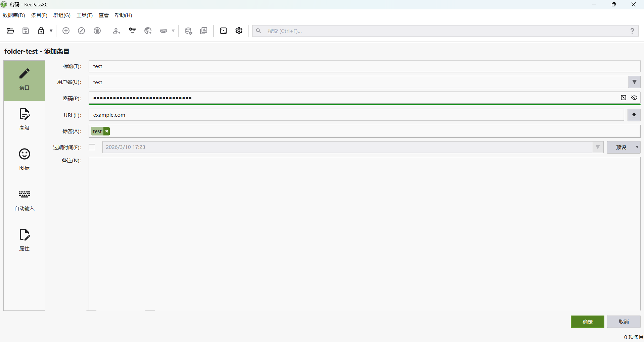The height and width of the screenshot is (342, 644).
Task: Expand the username dropdown list
Action: pos(634,82)
